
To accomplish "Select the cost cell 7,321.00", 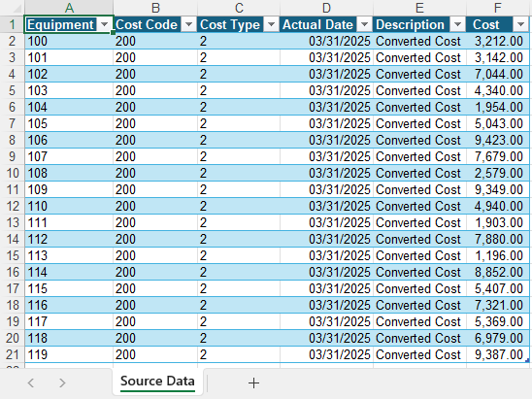I will tap(498, 305).
